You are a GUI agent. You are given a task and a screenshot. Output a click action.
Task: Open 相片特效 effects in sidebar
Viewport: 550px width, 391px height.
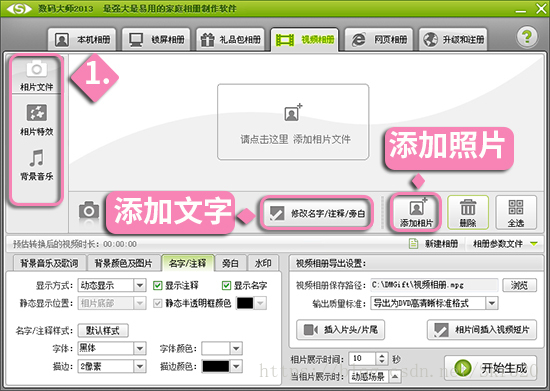point(36,120)
